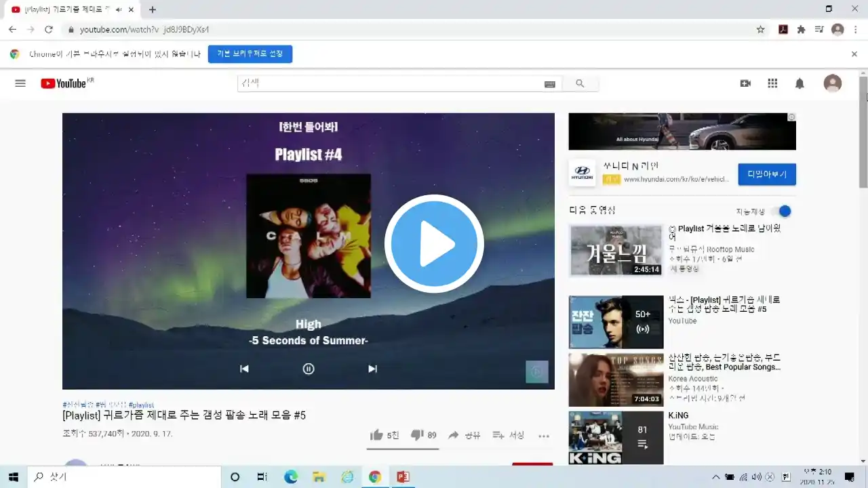Reload the page
Image resolution: width=868 pixels, height=488 pixels.
49,29
